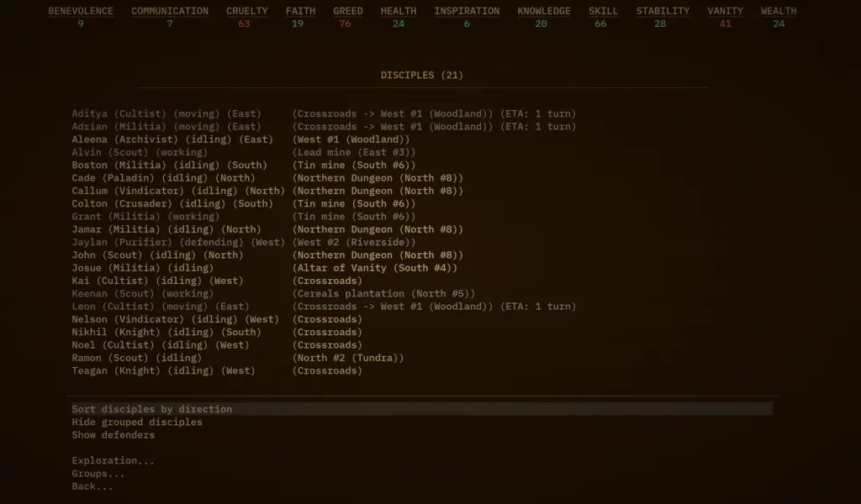Click the CRUELTY stat label
Image resolution: width=861 pixels, height=504 pixels.
coord(247,11)
